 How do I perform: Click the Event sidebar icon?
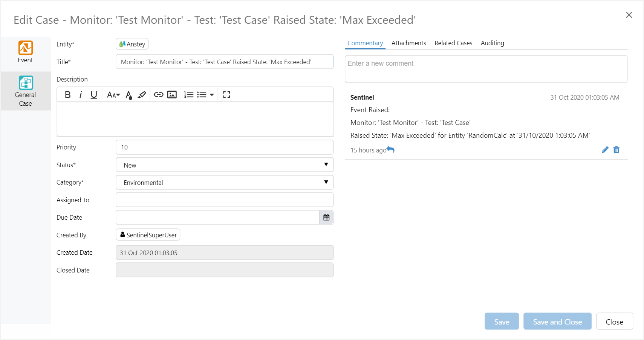(x=26, y=48)
